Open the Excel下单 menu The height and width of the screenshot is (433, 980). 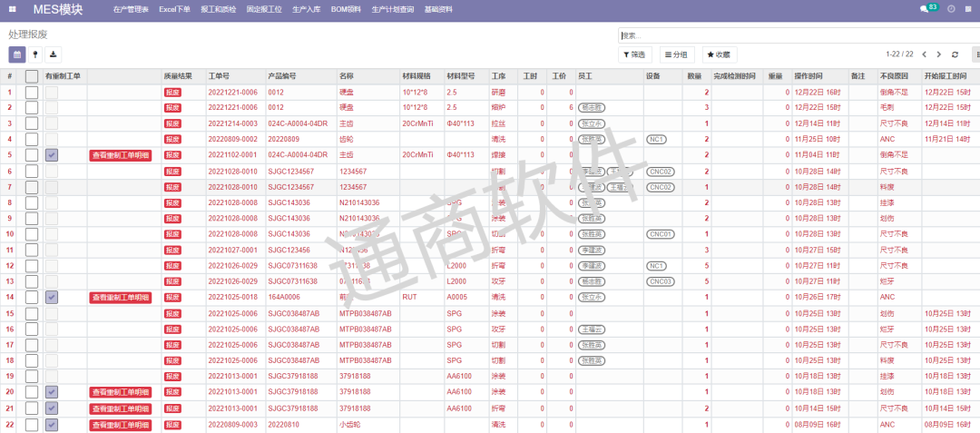(x=174, y=9)
